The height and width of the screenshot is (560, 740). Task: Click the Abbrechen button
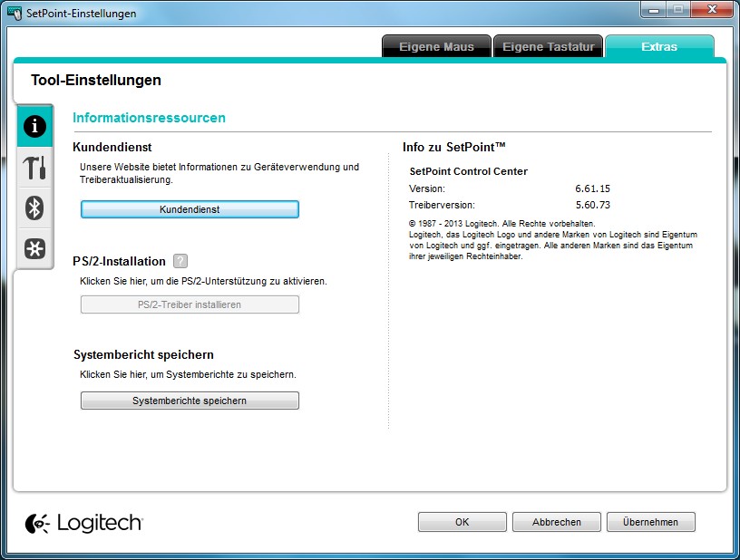(557, 522)
